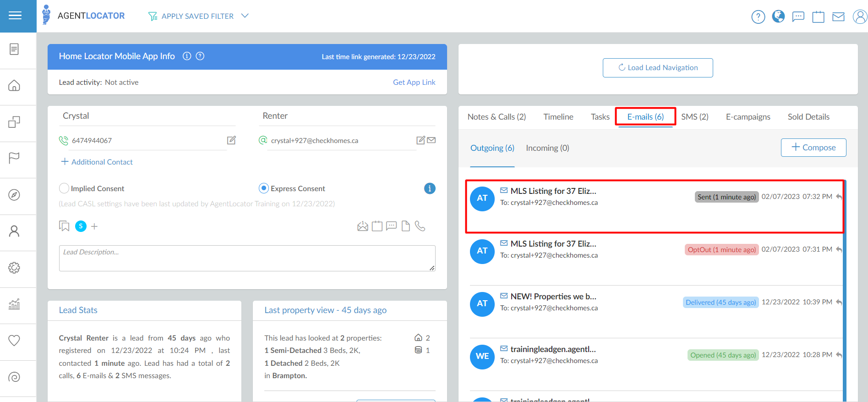Open the hamburger main menu
The height and width of the screenshot is (402, 868).
(15, 16)
